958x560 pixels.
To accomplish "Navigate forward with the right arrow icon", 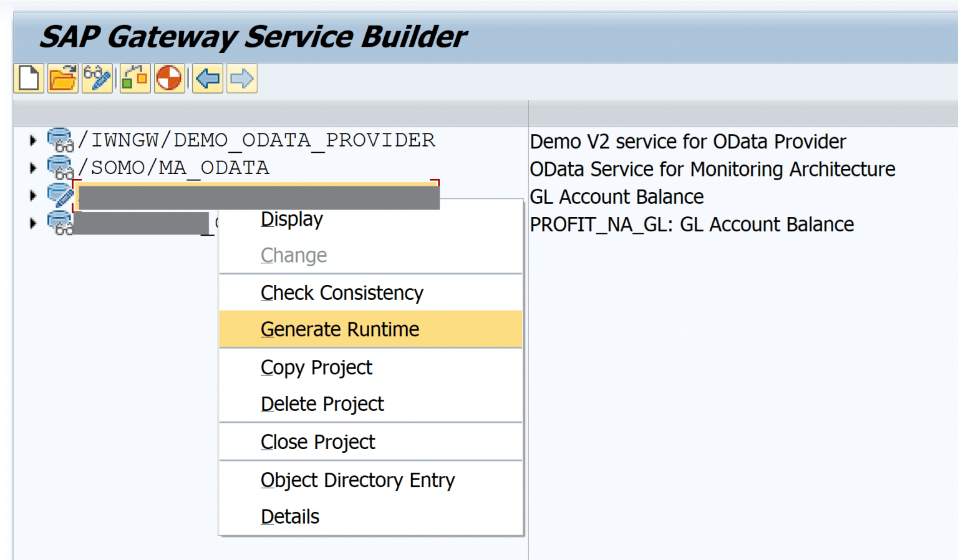I will click(x=241, y=78).
